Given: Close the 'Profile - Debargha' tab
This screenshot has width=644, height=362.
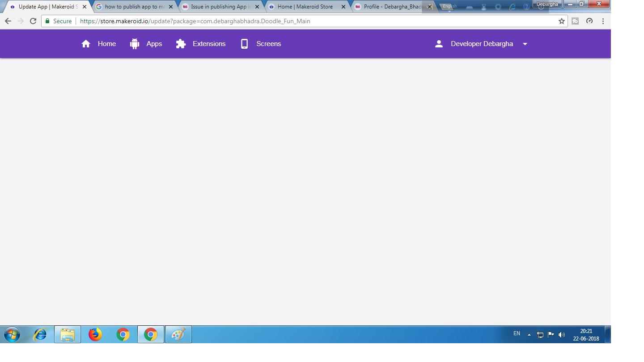Looking at the screenshot, I should [x=430, y=7].
